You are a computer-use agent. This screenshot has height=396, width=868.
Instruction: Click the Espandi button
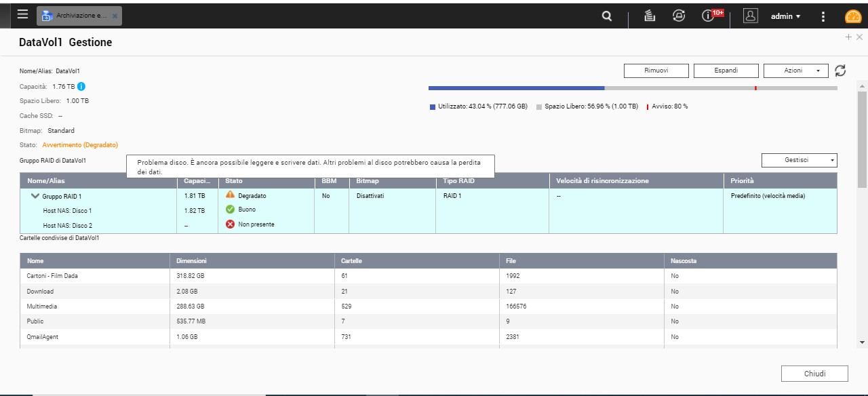point(726,71)
